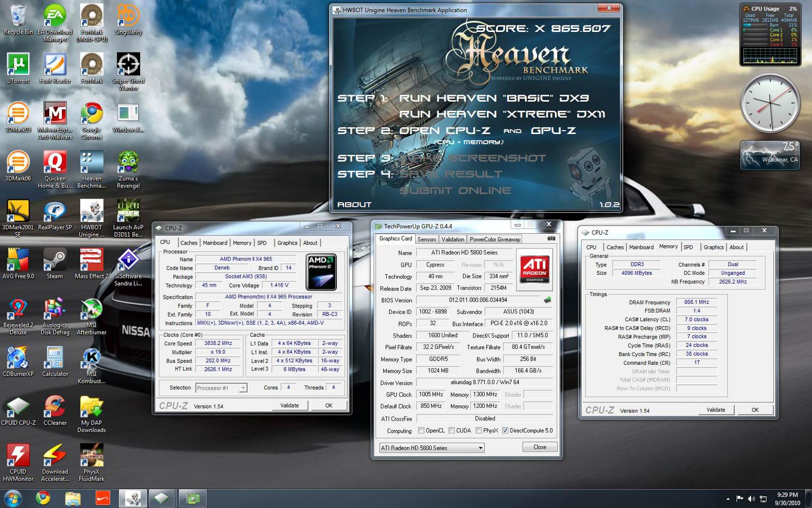812x508 pixels.
Task: Click the GPU Clock value field 1005 MHz
Action: click(431, 394)
